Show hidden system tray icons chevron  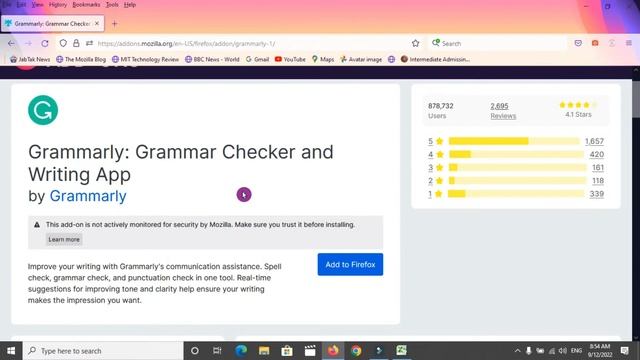pos(517,351)
